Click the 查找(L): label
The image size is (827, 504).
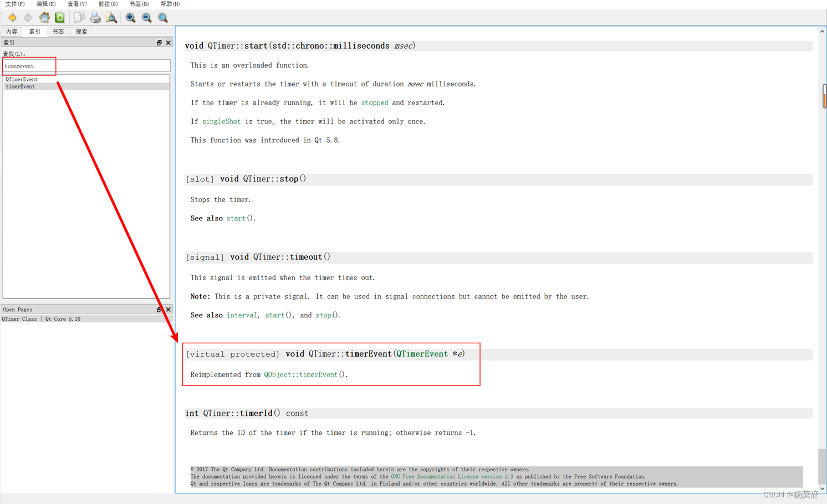[14, 54]
